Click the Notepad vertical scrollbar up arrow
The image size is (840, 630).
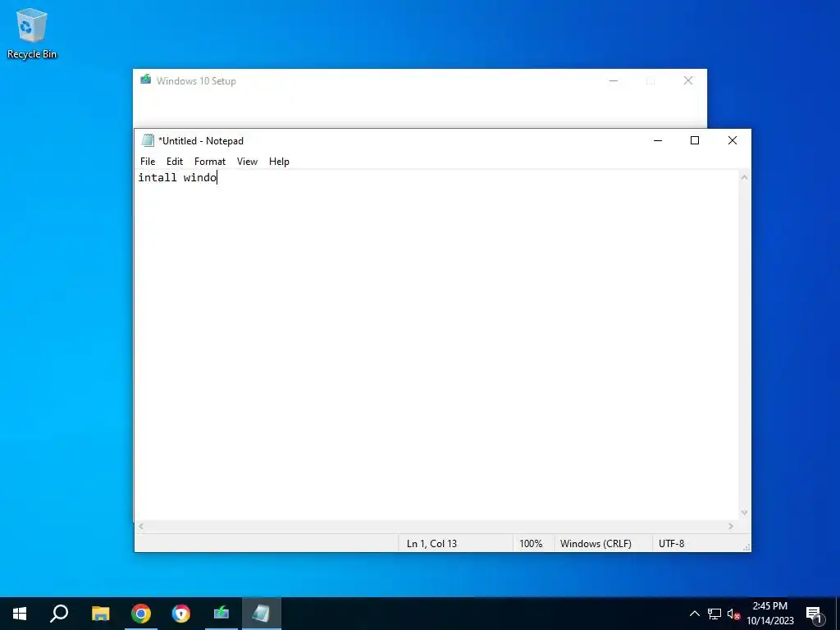click(x=744, y=177)
